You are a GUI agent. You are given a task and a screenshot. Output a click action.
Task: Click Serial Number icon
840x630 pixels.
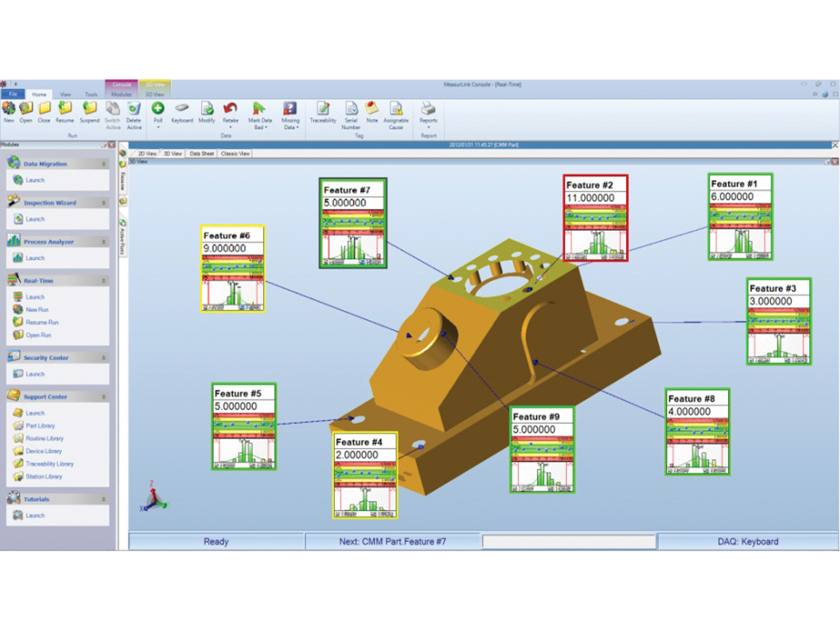351,109
